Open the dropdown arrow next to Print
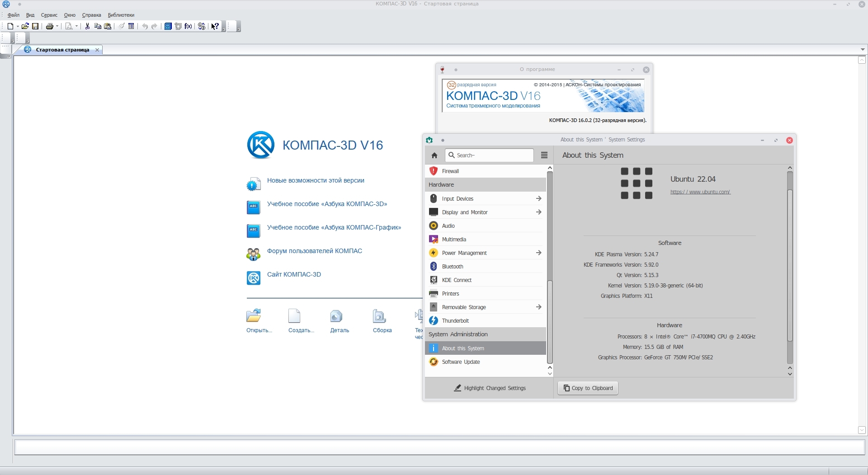The width and height of the screenshot is (868, 475). point(57,26)
